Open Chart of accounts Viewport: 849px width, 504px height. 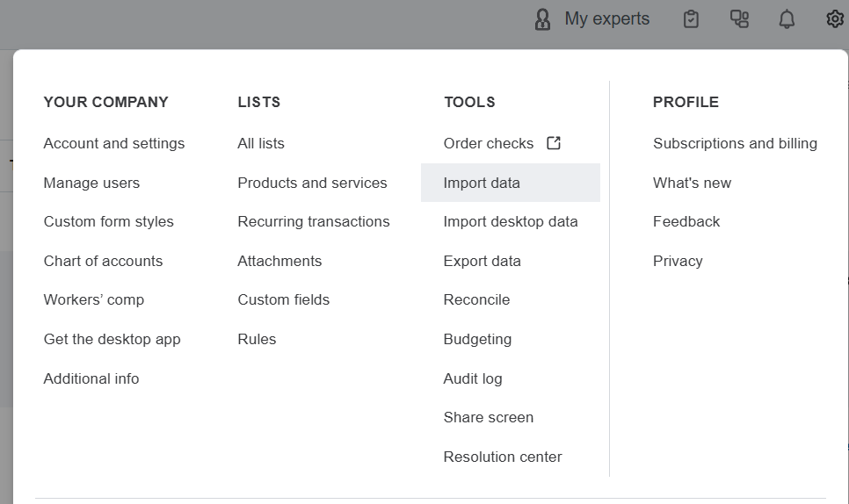103,261
